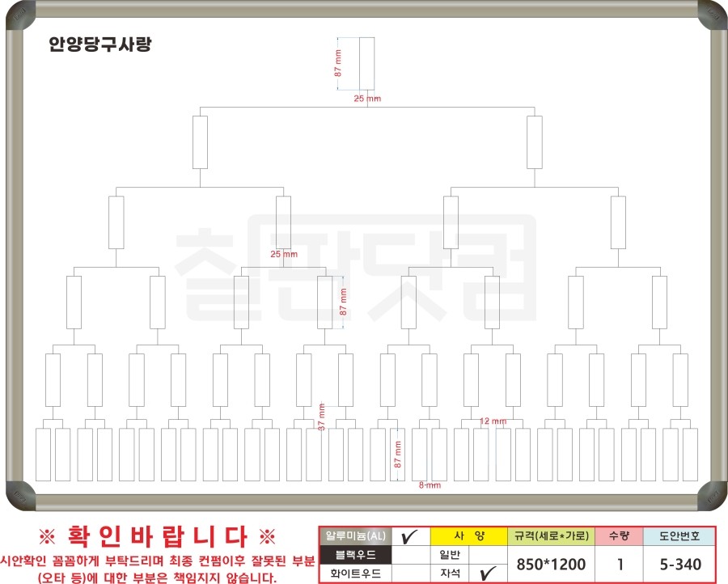Screen dimensions: 728x584
Task: Click the green 규격(세로*가로) header cell
Action: point(549,536)
